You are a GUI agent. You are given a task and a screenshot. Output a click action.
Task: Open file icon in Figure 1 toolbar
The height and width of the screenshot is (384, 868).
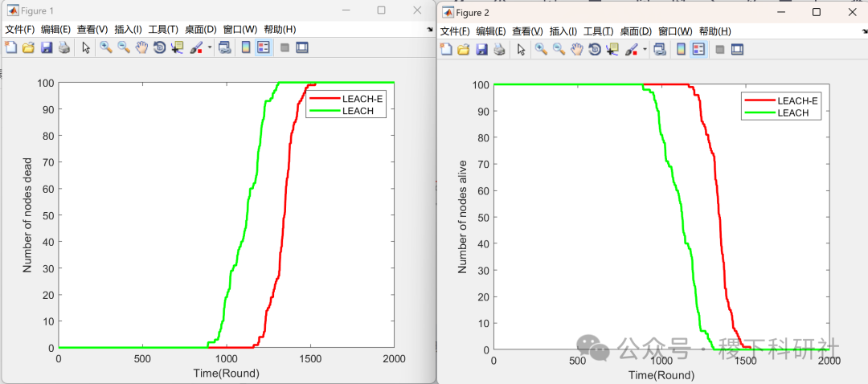[x=29, y=47]
